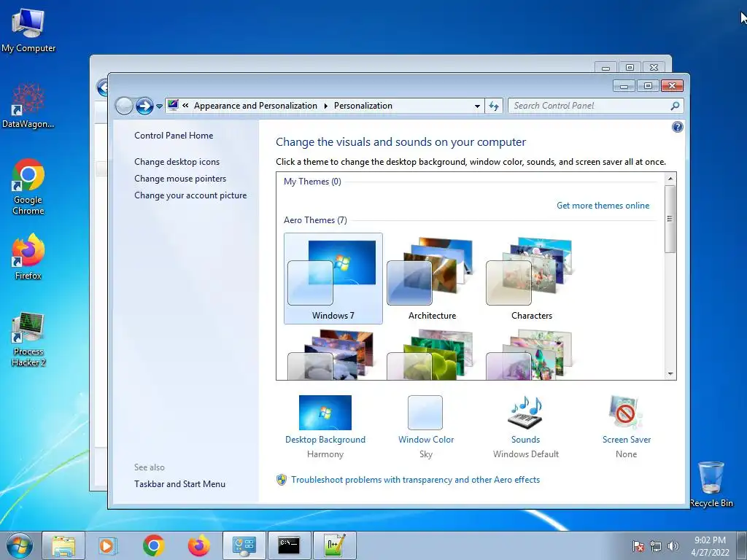Switch to the Command Prompt taskbar button

point(289,545)
